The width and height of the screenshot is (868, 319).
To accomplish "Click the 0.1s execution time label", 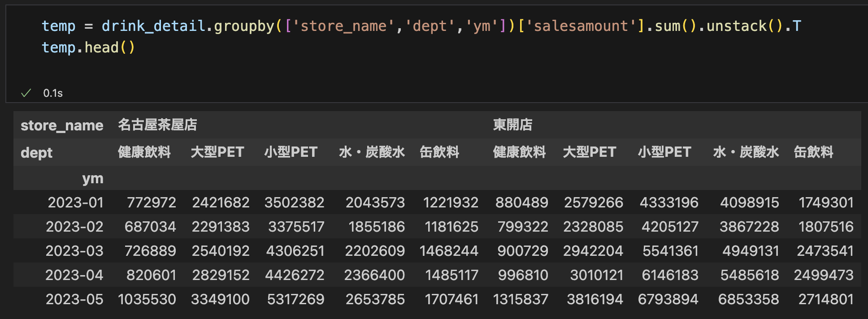I will pos(53,93).
